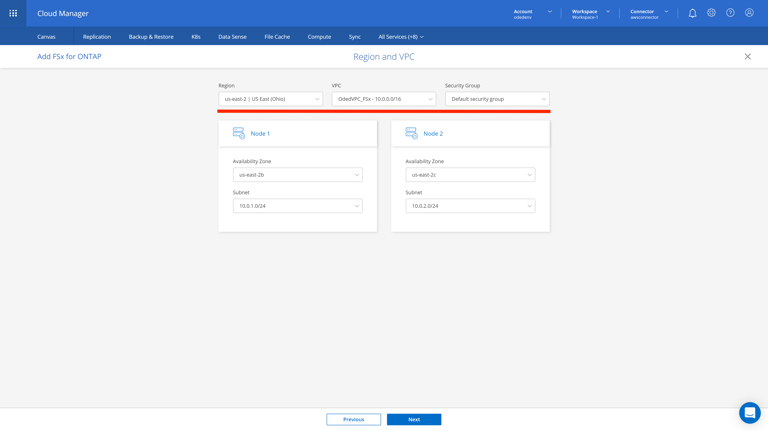
Task: Click the Next button
Action: click(x=414, y=419)
